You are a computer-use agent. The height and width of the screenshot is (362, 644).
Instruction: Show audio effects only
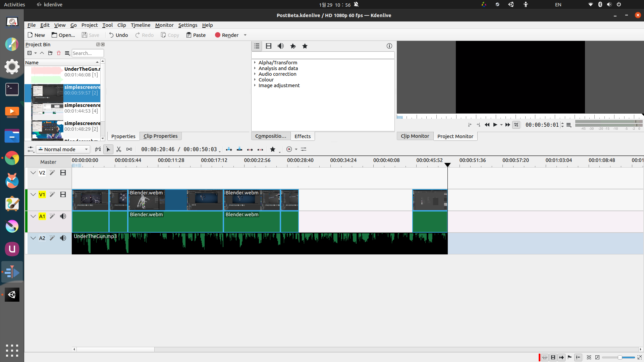[281, 46]
